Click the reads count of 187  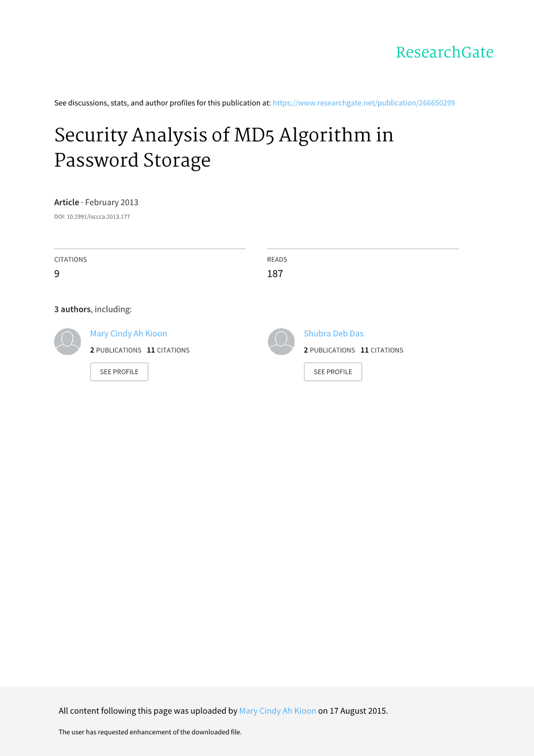275,274
